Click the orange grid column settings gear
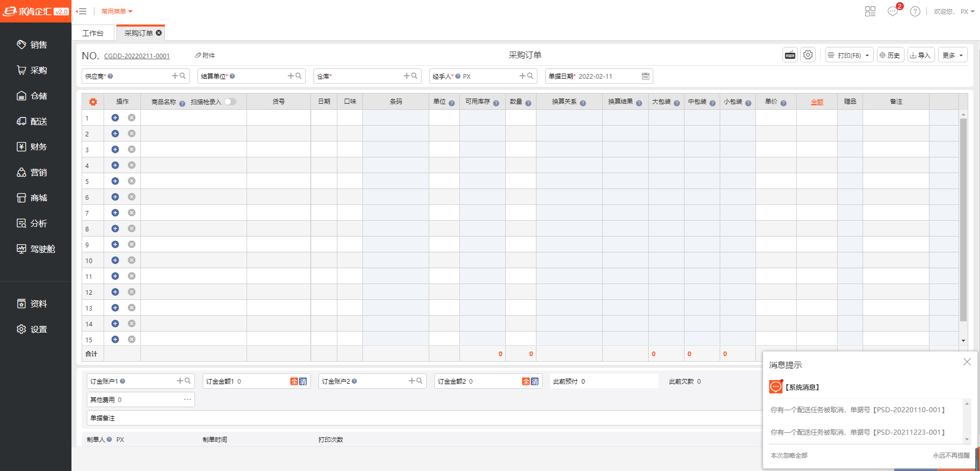This screenshot has width=980, height=471. point(93,102)
